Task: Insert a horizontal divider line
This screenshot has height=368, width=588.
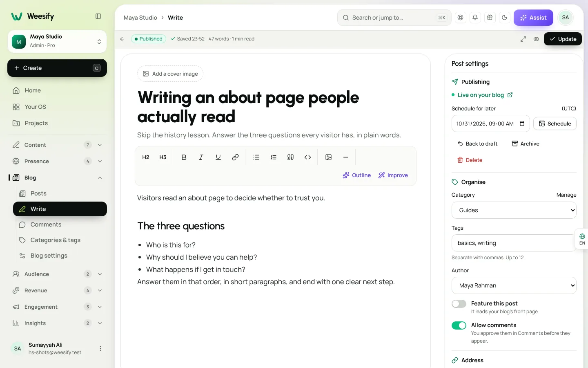Action: point(345,157)
